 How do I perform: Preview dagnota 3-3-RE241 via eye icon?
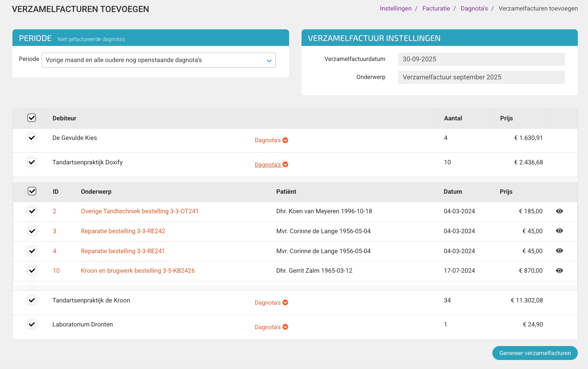tap(559, 251)
